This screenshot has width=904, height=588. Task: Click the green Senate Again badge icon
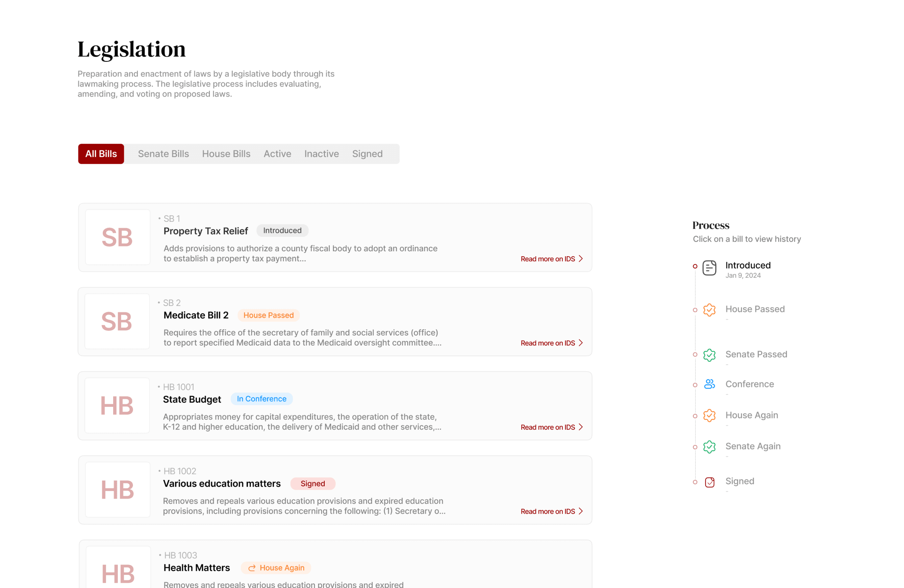709,446
